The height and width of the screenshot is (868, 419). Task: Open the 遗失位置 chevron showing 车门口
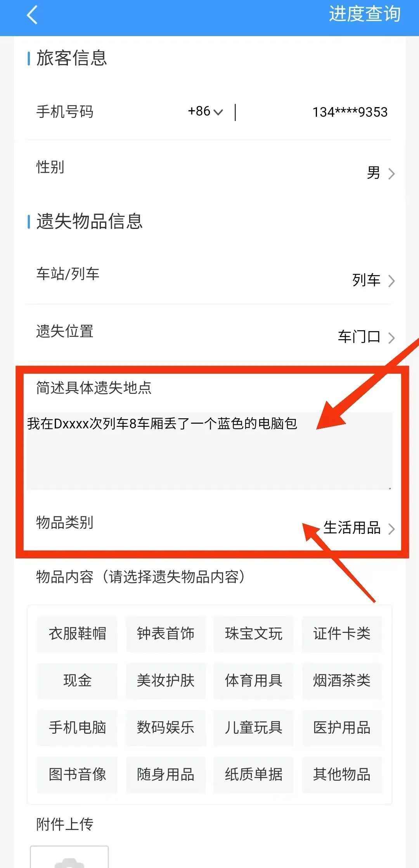[x=391, y=338]
